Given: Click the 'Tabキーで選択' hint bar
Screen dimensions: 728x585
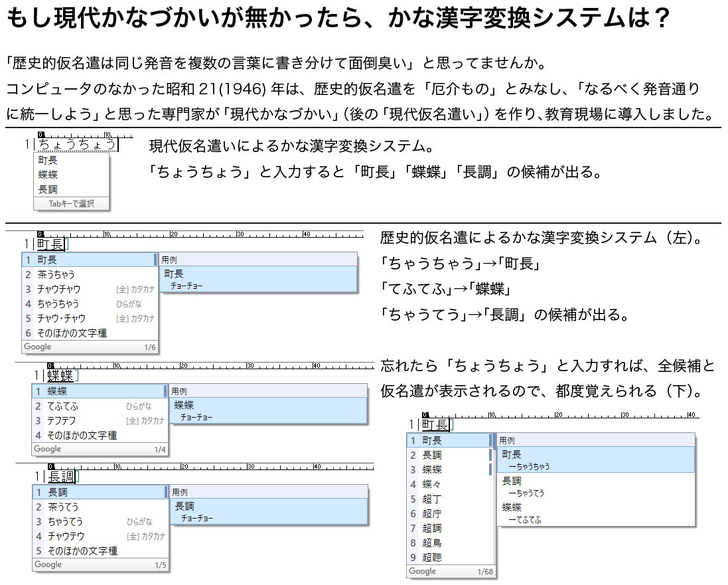Looking at the screenshot, I should coord(72,203).
